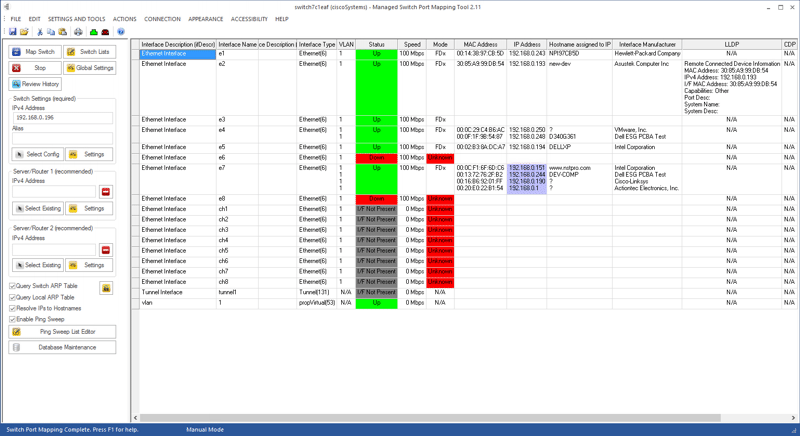Click the scrollbar left arrow below the table
The height and width of the screenshot is (436, 800).
click(x=135, y=418)
